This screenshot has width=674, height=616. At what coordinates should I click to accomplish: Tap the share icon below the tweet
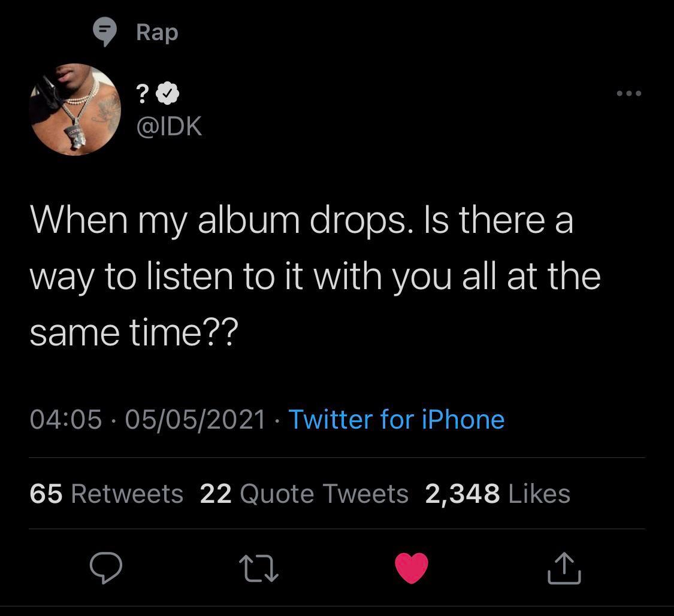pyautogui.click(x=564, y=568)
